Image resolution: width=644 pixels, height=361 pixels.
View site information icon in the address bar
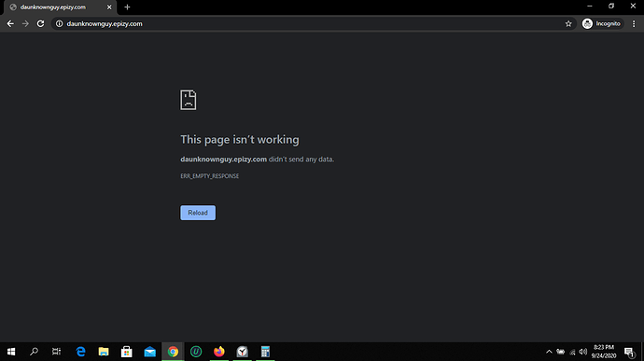click(59, 24)
